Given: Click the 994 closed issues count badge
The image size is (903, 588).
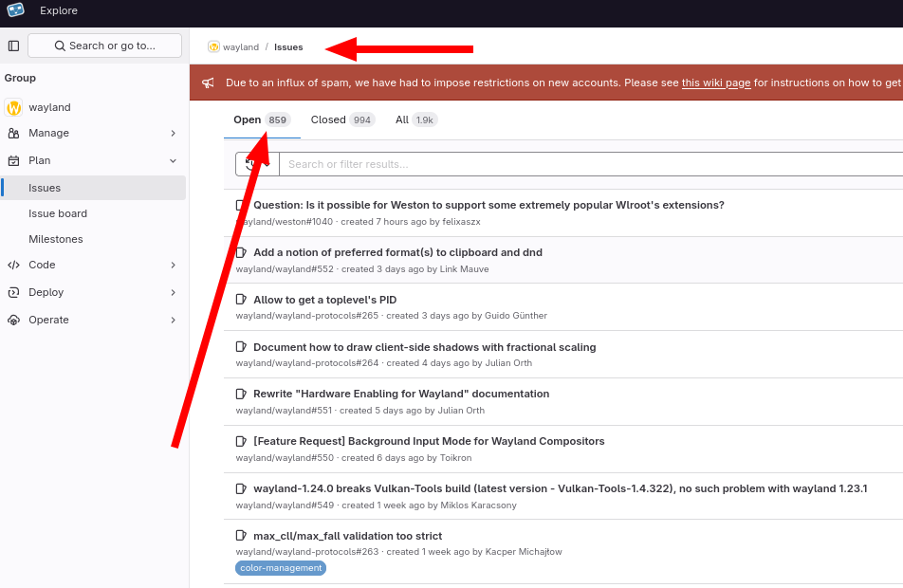Looking at the screenshot, I should click(x=362, y=119).
